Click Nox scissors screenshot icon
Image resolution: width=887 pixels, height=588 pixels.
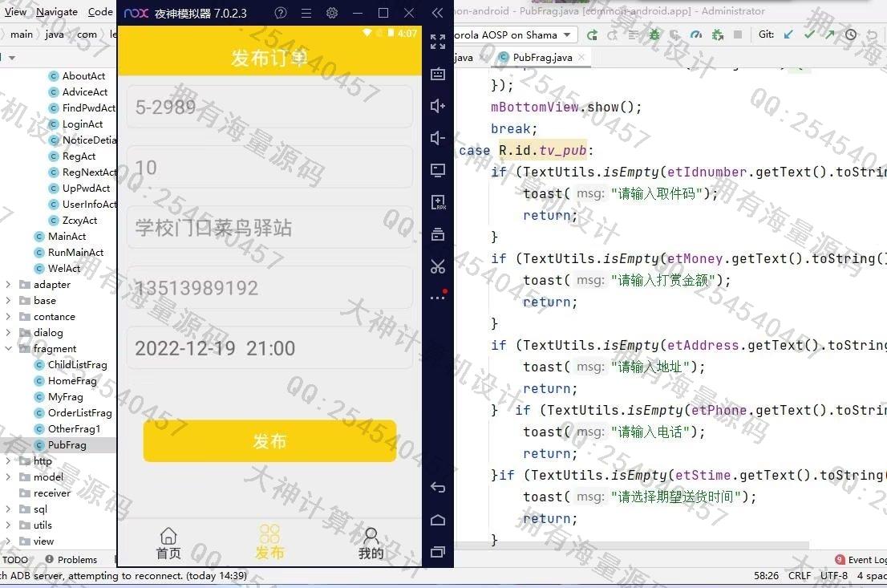pyautogui.click(x=437, y=266)
